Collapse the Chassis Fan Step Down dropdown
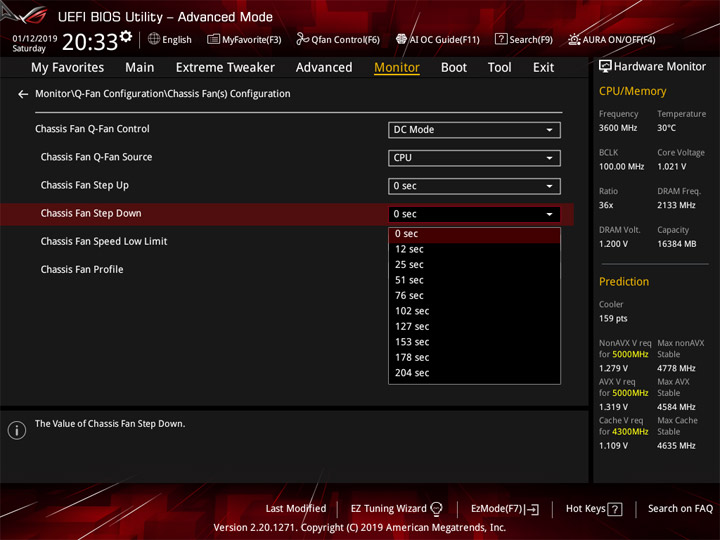This screenshot has width=720, height=540. pyautogui.click(x=474, y=214)
